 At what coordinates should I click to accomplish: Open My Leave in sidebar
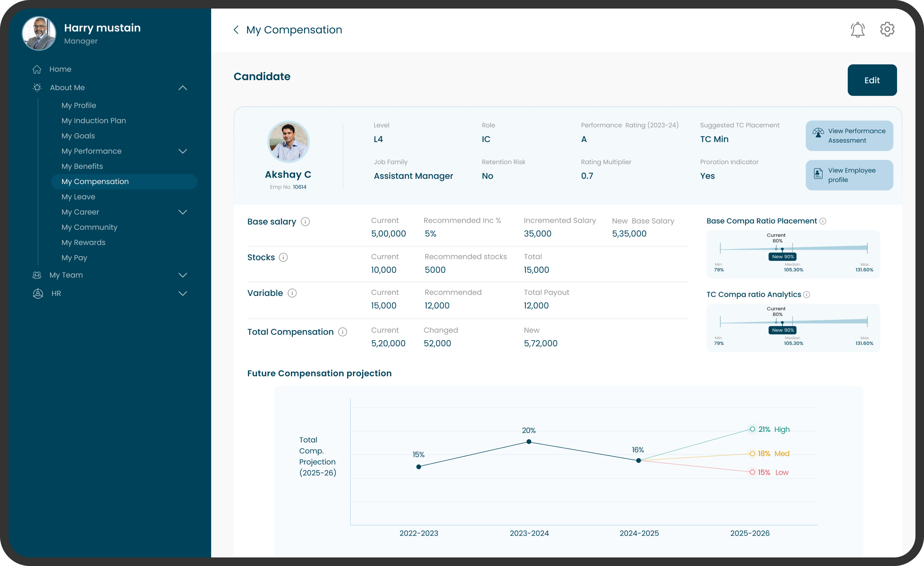(78, 197)
